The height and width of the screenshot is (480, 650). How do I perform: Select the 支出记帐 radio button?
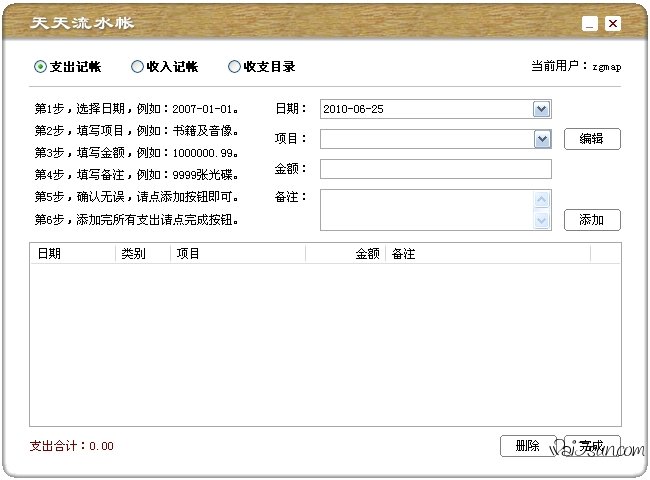click(x=40, y=67)
